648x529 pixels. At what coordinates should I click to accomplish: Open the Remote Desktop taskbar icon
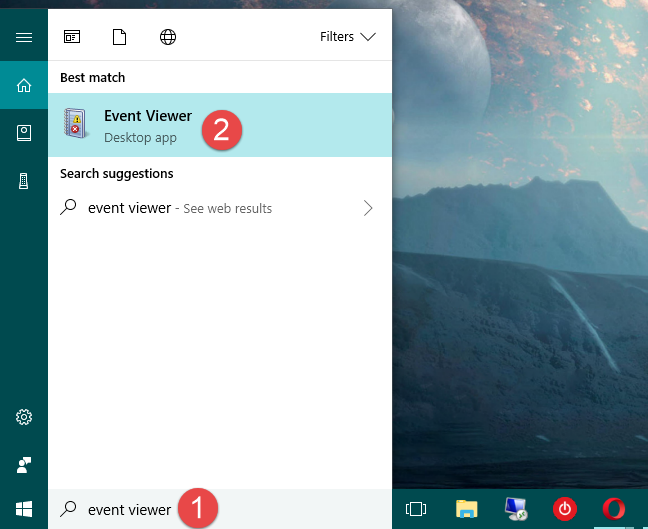tap(516, 509)
